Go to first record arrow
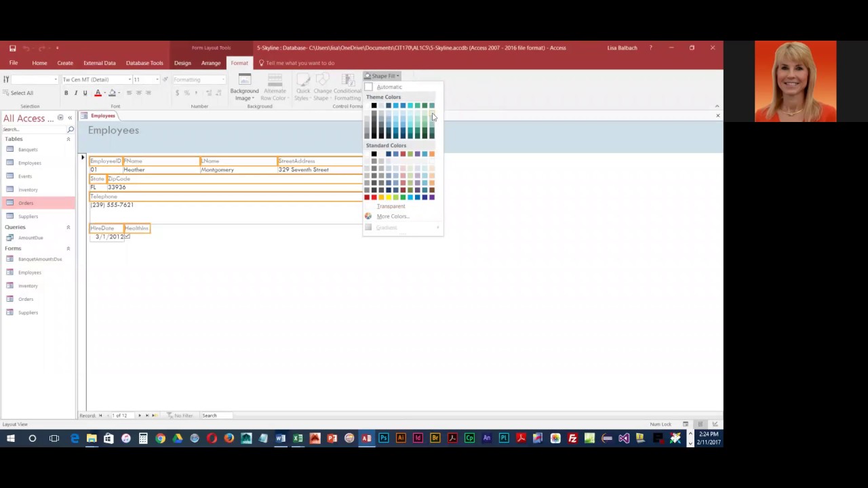The height and width of the screenshot is (488, 868). tap(100, 415)
